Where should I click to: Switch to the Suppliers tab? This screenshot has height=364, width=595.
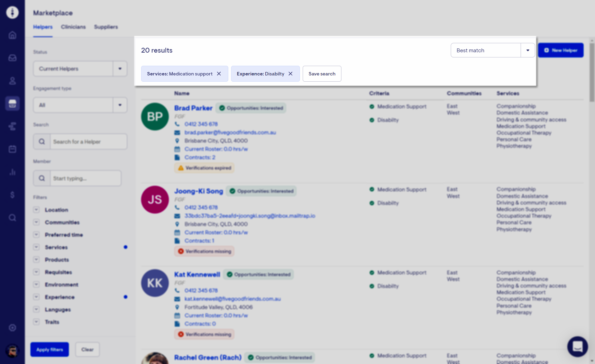(x=106, y=27)
